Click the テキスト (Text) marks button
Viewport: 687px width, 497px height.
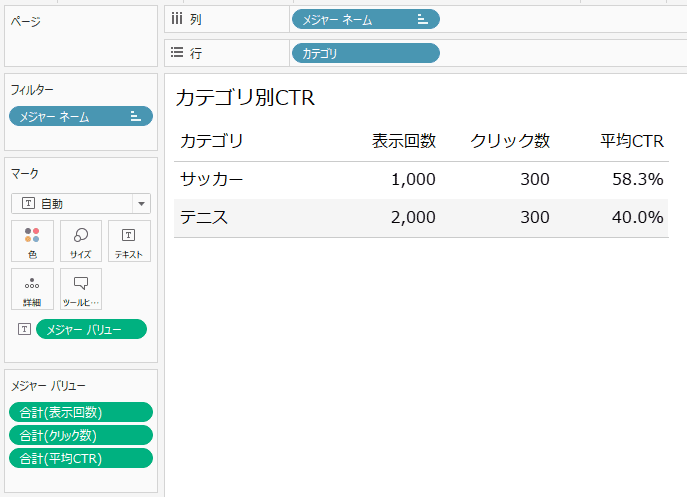click(x=128, y=241)
